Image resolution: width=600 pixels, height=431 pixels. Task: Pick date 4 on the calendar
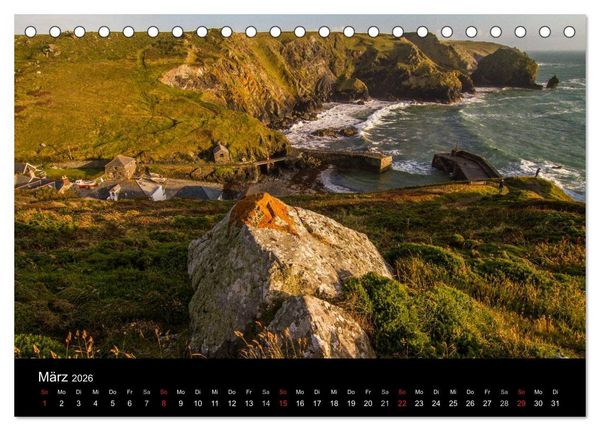pyautogui.click(x=95, y=403)
